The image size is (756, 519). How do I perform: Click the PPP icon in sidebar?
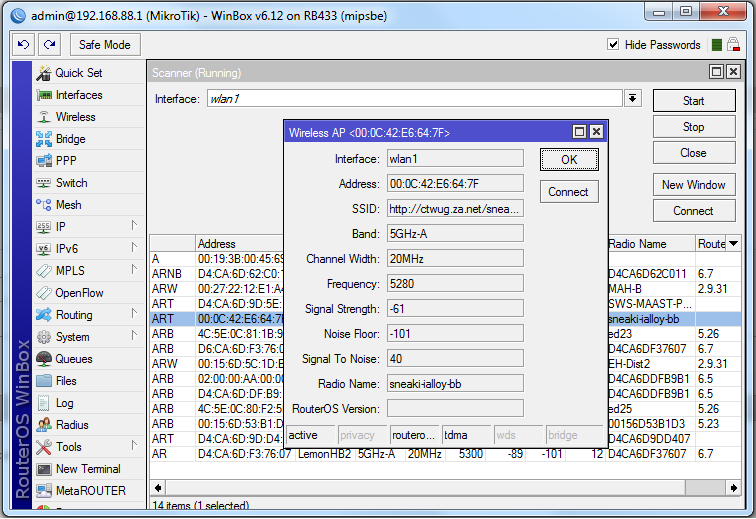coord(44,161)
